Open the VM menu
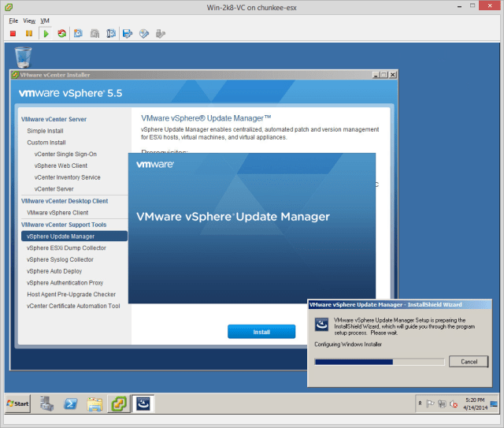The width and height of the screenshot is (504, 428). coord(45,21)
